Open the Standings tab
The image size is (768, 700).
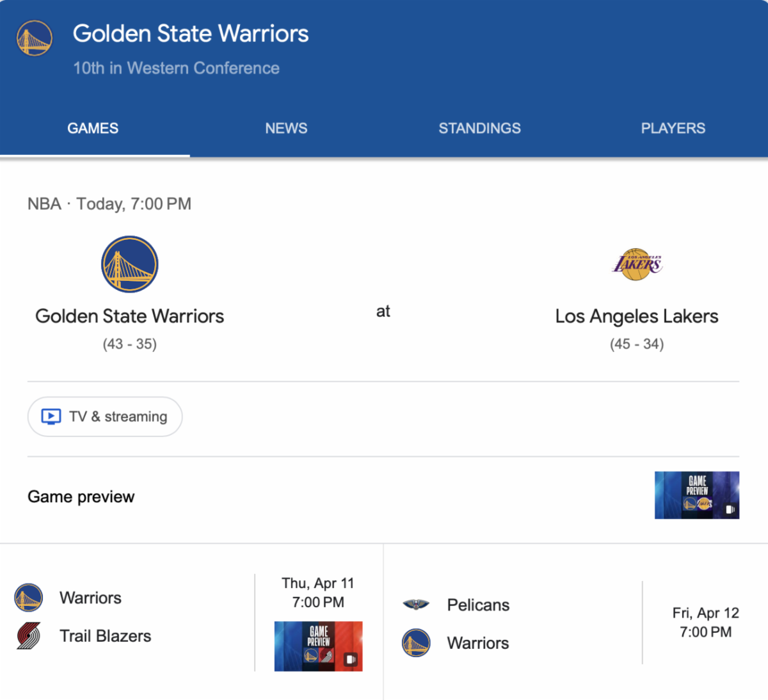[479, 128]
